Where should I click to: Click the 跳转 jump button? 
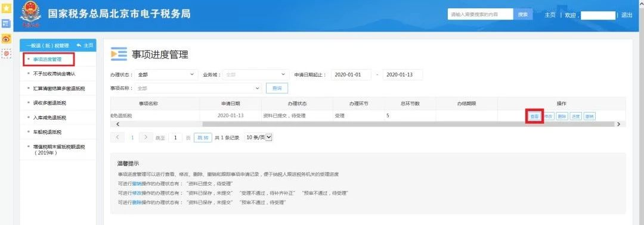pos(203,137)
